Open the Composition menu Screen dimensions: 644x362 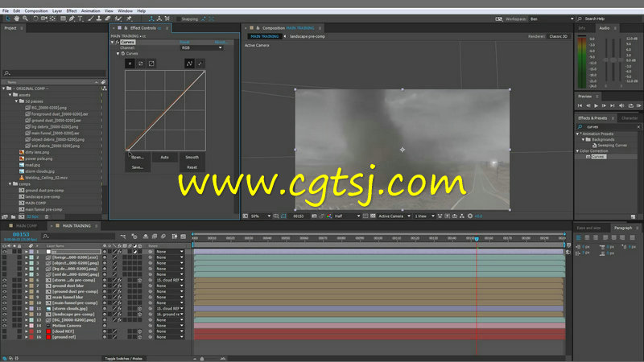(36, 10)
